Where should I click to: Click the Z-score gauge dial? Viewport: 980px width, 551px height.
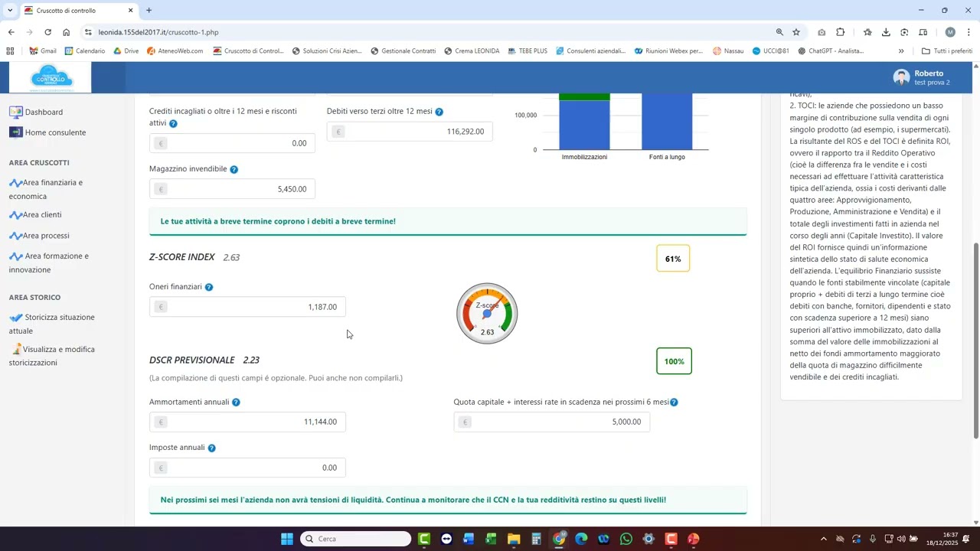487,314
